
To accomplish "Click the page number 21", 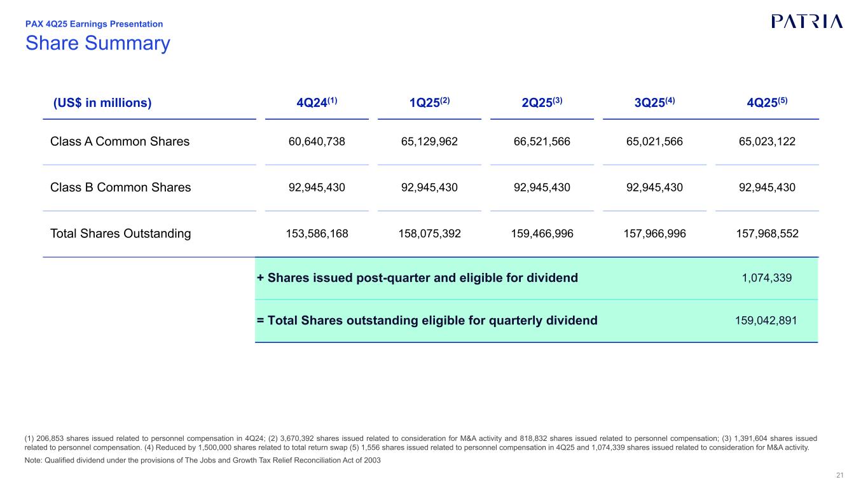I will [x=839, y=476].
